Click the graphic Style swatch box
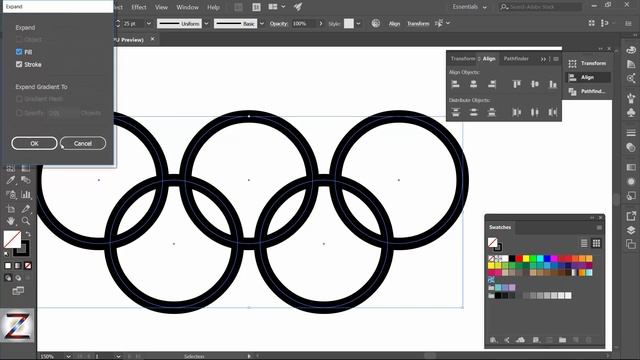640x360 pixels. (349, 24)
